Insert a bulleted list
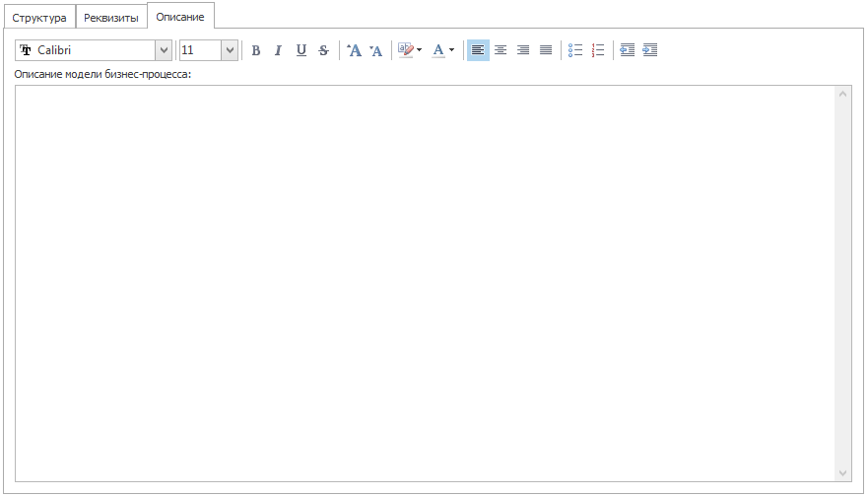This screenshot has width=868, height=497. point(575,50)
